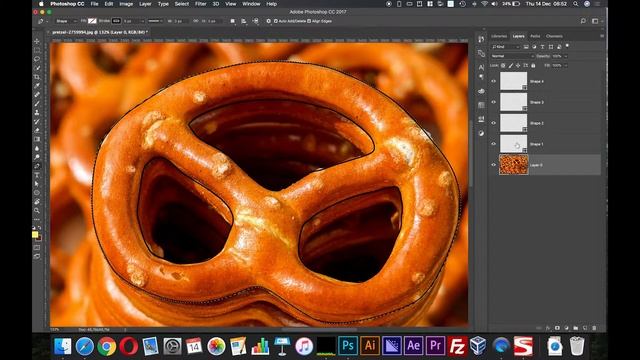Select the Eyedropper tool

pyautogui.click(x=37, y=86)
